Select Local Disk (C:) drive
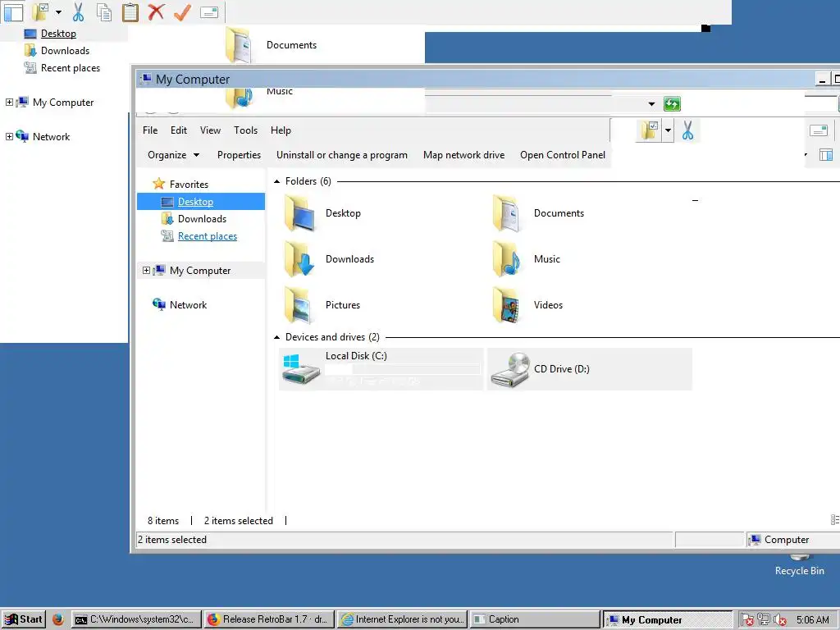The image size is (840, 630). pyautogui.click(x=381, y=369)
